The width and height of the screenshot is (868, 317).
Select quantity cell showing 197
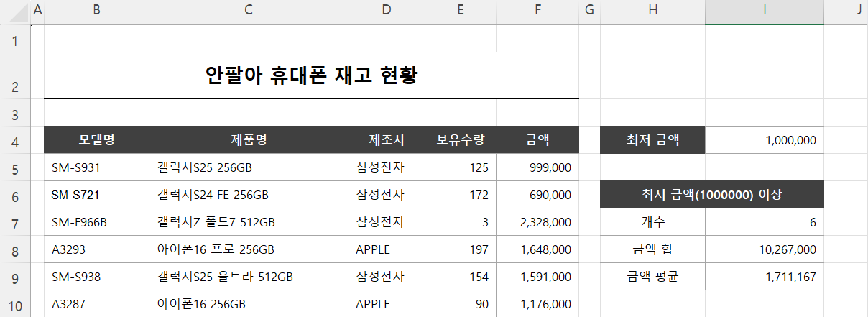point(461,249)
